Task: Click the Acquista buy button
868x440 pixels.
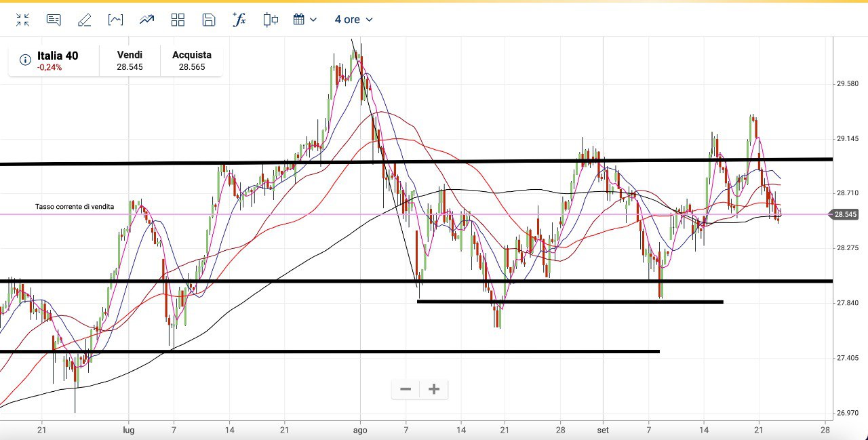Action: [192, 60]
